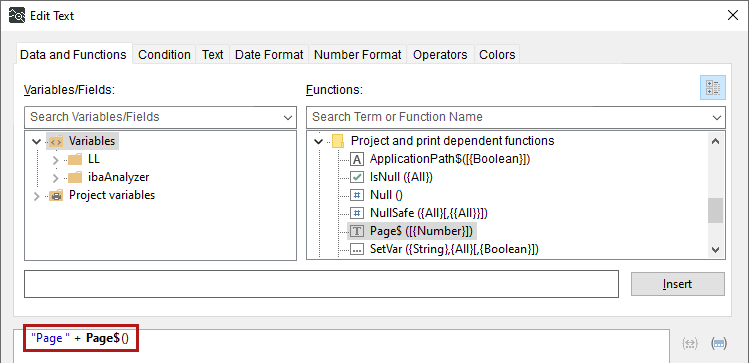Select the Variables tree item
The width and height of the screenshot is (749, 363).
[x=92, y=141]
